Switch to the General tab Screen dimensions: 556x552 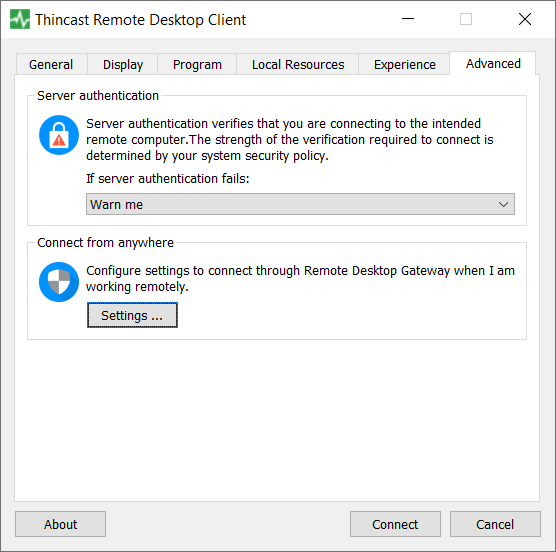pyautogui.click(x=51, y=65)
